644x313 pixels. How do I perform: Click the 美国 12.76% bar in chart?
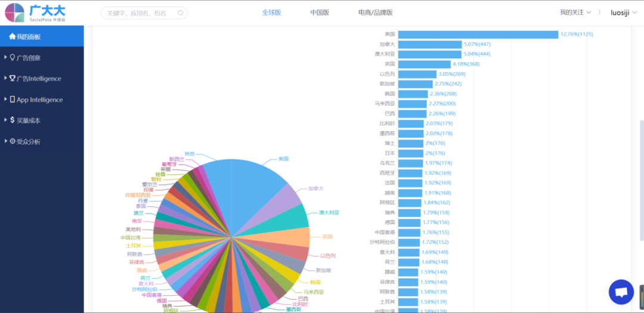pyautogui.click(x=478, y=35)
